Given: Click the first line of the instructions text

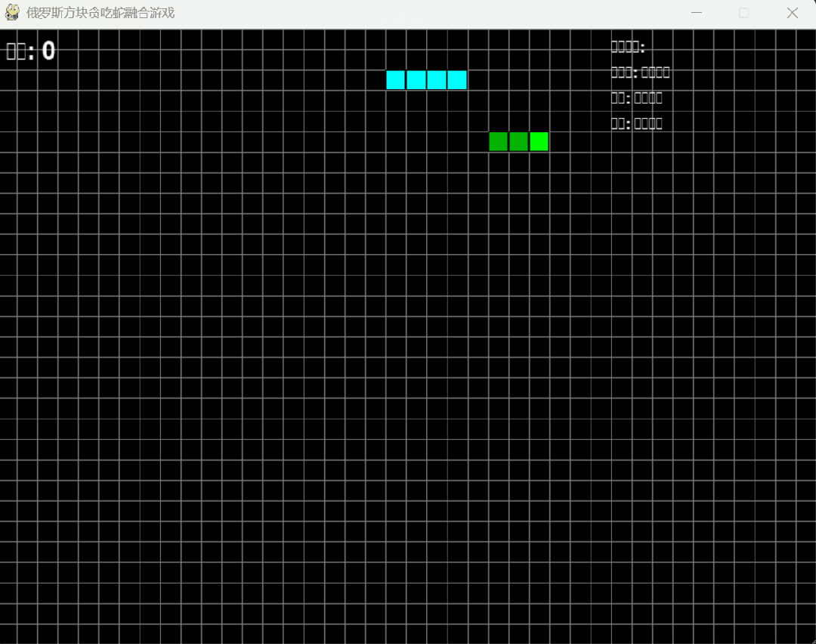Looking at the screenshot, I should [x=627, y=47].
